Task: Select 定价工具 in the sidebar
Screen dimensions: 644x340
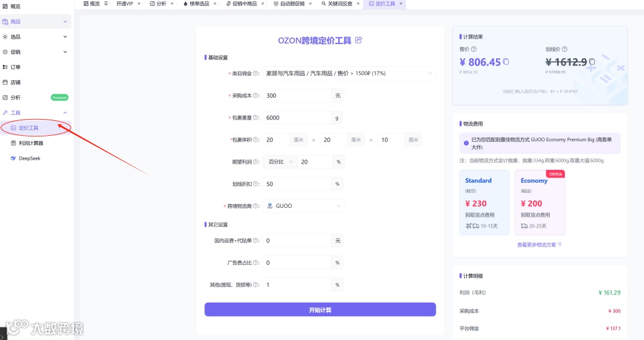Action: pos(35,128)
